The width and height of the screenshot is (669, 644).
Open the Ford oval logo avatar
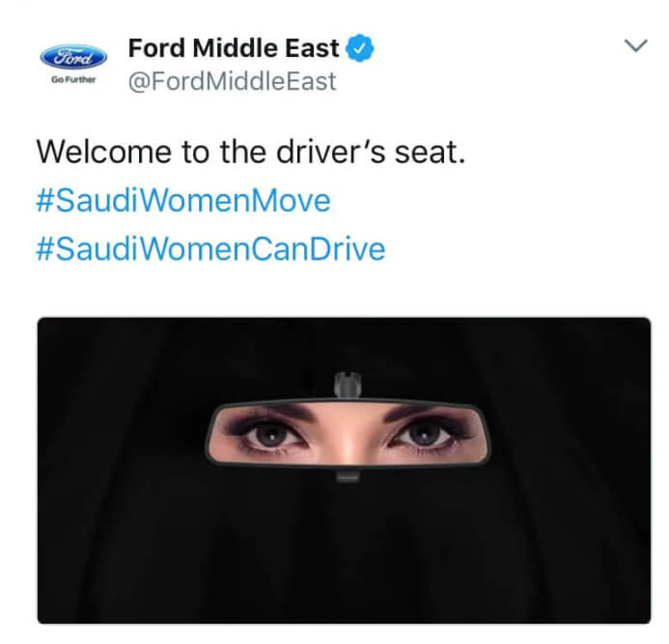[x=73, y=57]
